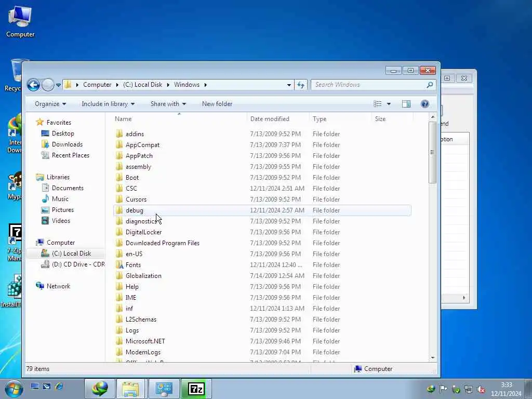Select Favorites in the navigation pane
532x399 pixels.
(x=59, y=123)
